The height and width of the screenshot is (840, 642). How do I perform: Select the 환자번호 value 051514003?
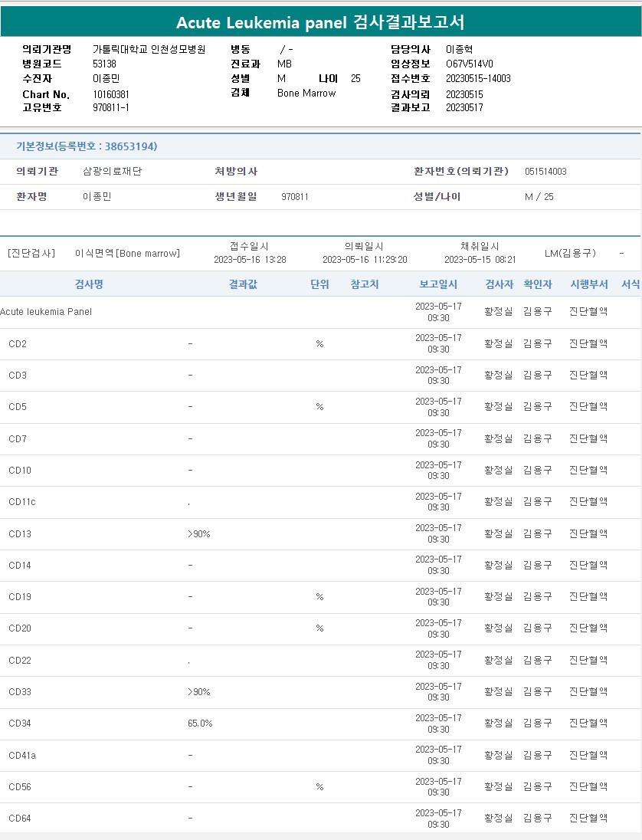[x=545, y=172]
